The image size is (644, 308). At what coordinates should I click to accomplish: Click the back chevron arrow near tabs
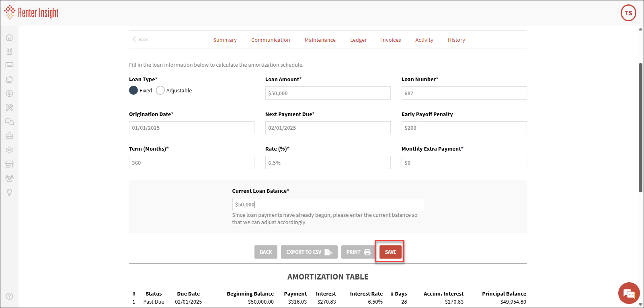pos(135,39)
